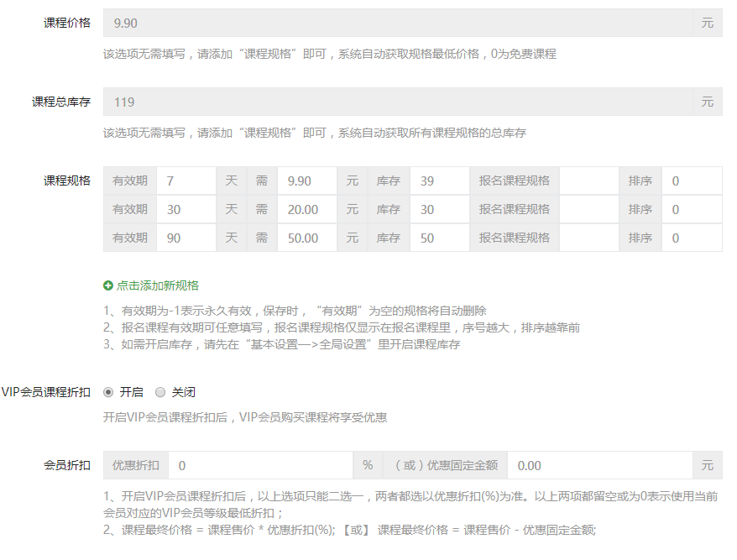Click the 点击添加新规格 link
The width and height of the screenshot is (737, 560).
pyautogui.click(x=158, y=285)
